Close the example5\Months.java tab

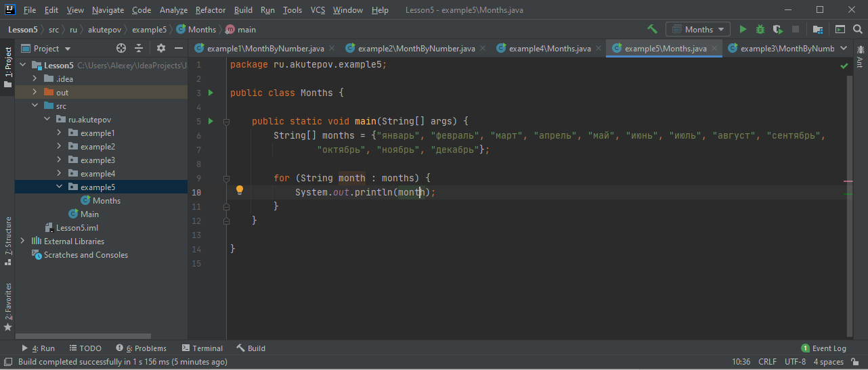pos(714,49)
